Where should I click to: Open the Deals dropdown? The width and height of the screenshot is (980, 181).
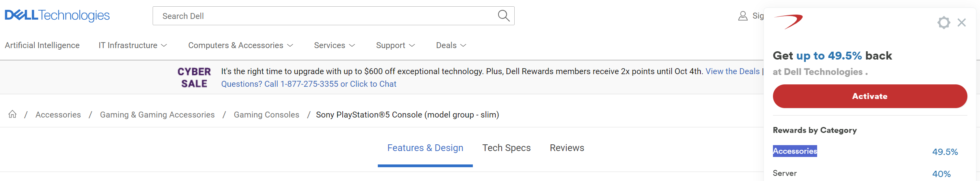coord(451,45)
